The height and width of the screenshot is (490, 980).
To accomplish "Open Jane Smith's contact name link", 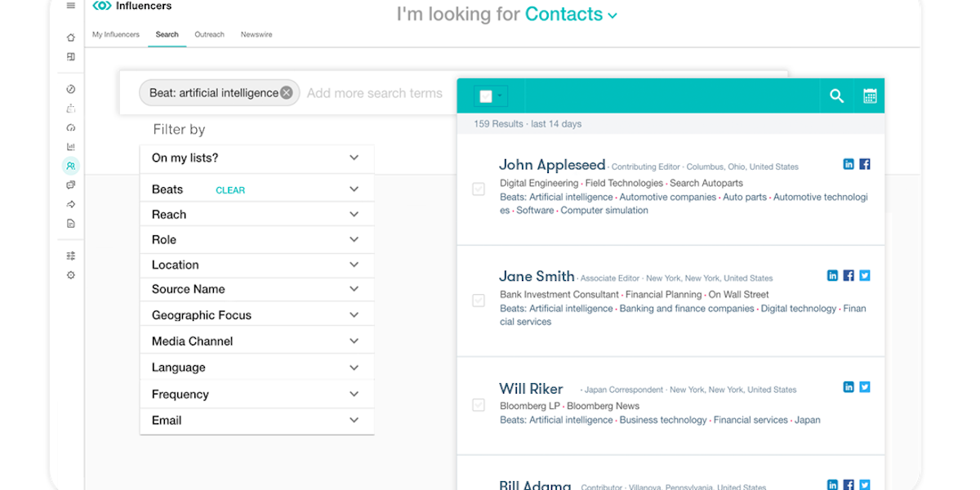I will click(x=537, y=276).
